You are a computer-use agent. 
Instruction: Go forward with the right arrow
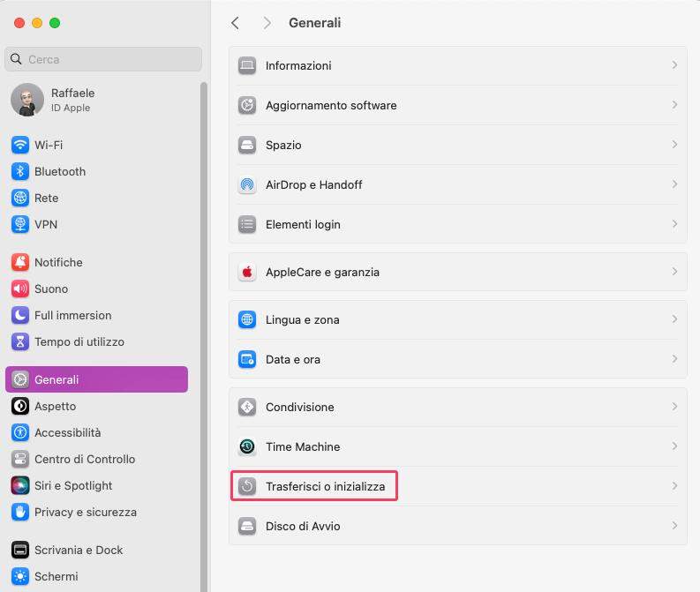267,23
